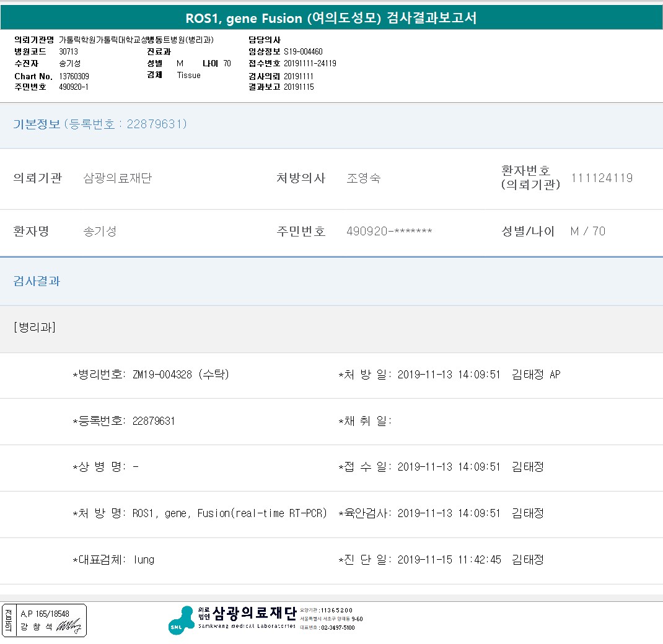The width and height of the screenshot is (663, 644).
Task: Select the 검사결과 section heading
Action: point(37,281)
